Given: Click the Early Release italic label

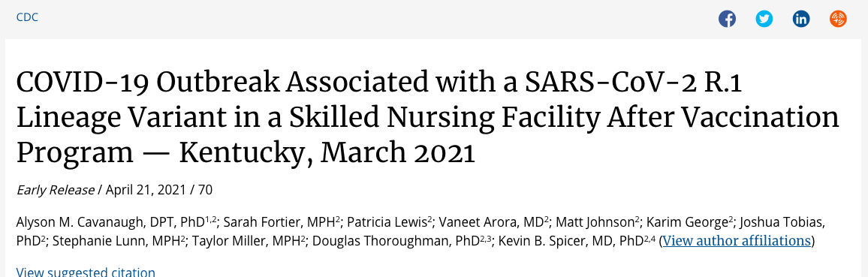Looking at the screenshot, I should [56, 190].
